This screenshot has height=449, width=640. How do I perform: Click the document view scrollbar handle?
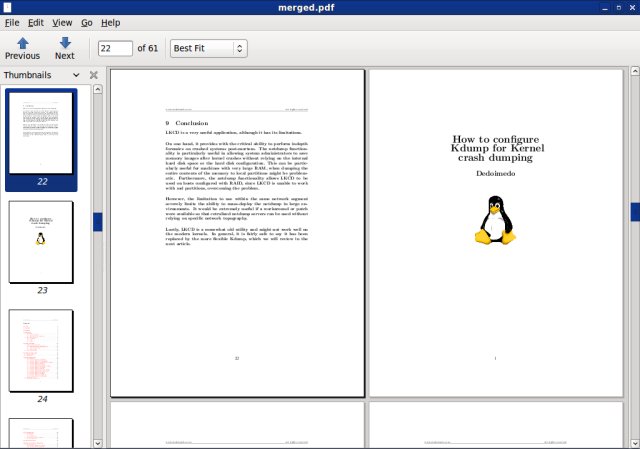click(635, 212)
